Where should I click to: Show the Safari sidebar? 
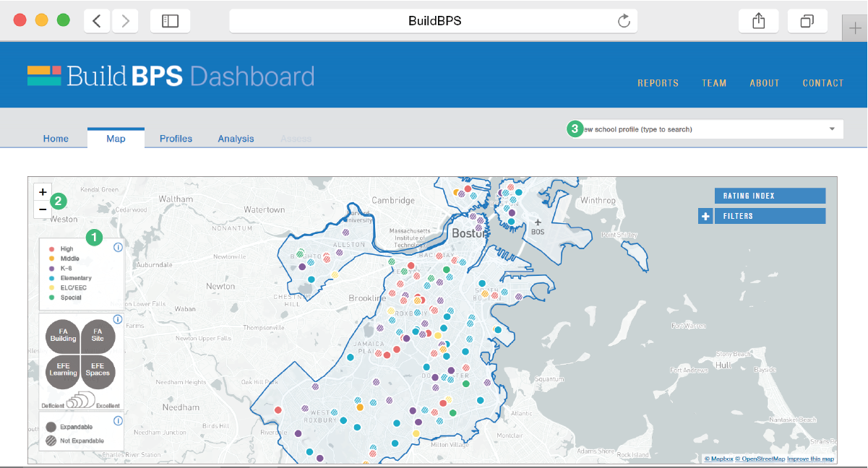(170, 21)
